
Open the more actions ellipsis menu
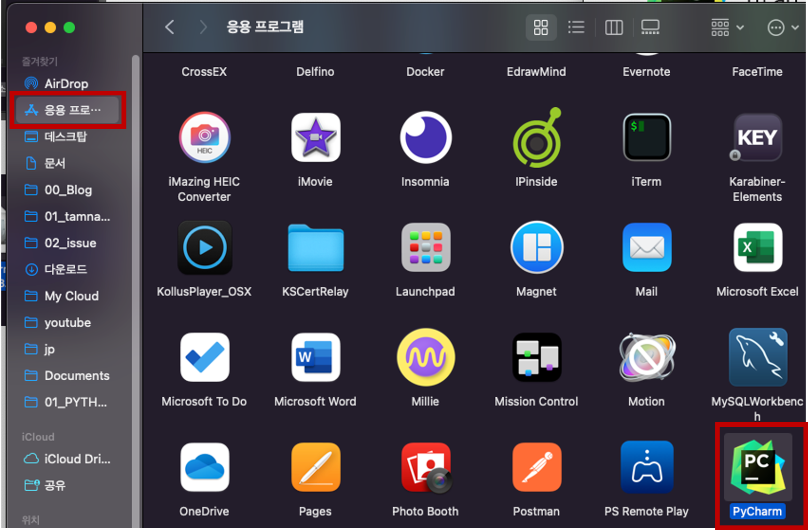(x=783, y=28)
